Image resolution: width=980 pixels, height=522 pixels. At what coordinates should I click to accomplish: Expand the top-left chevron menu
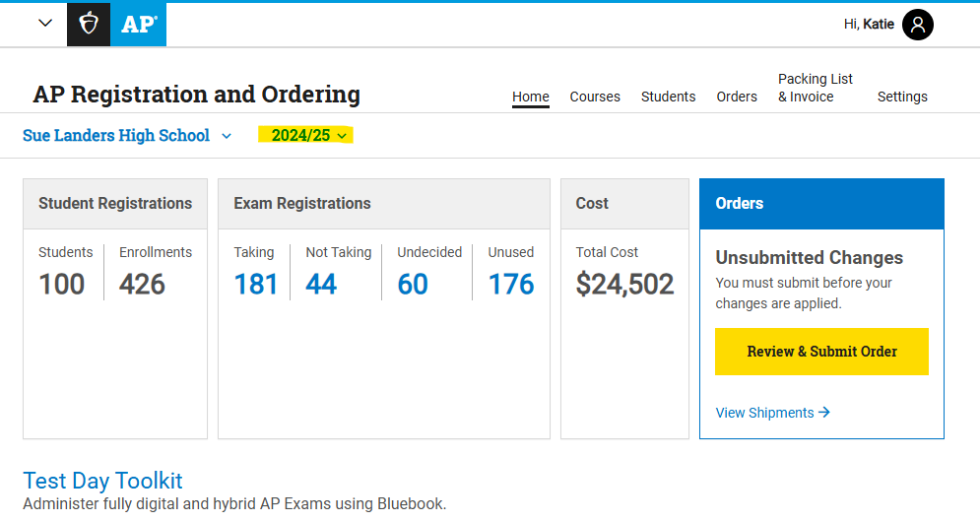(x=44, y=24)
